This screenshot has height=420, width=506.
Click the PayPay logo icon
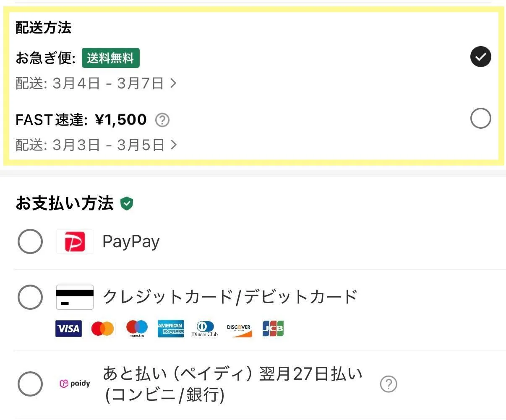(x=75, y=242)
